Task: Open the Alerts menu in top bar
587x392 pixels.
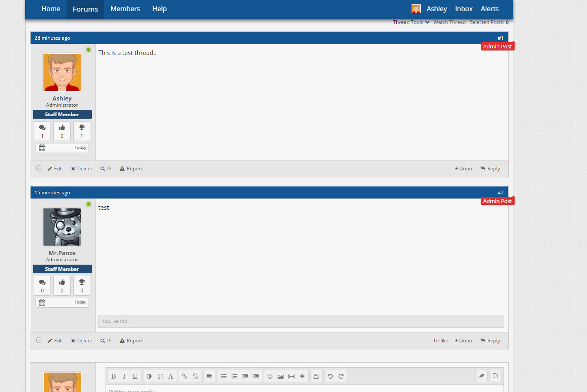Action: [489, 9]
